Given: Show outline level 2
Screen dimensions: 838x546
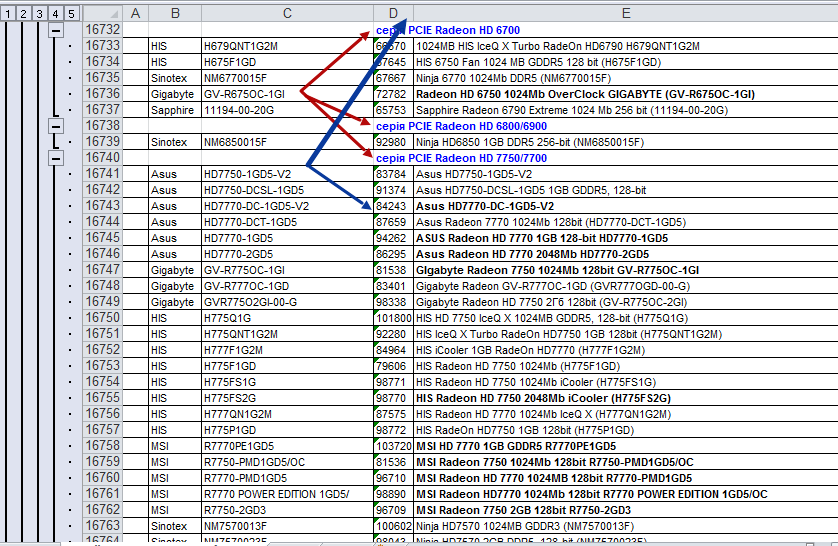Looking at the screenshot, I should (24, 13).
